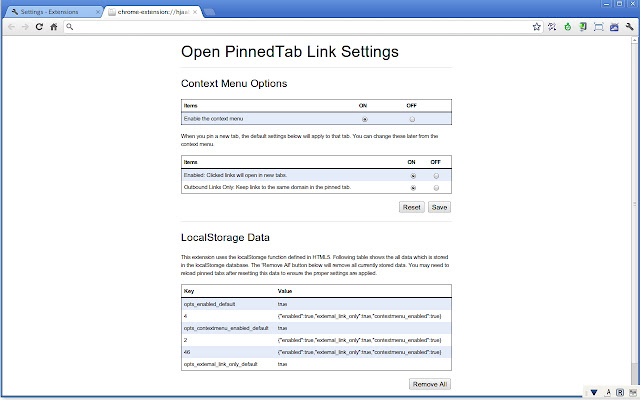Click the key cell 4

[185, 316]
